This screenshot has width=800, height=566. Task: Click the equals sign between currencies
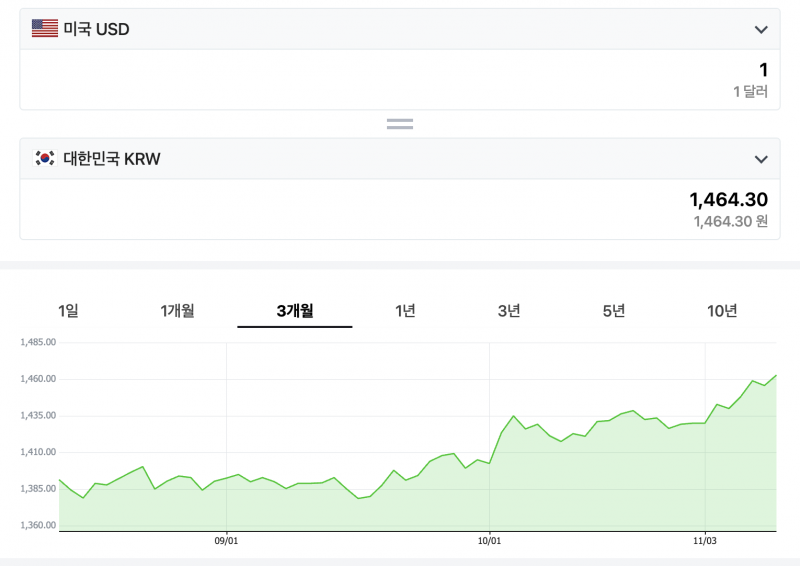[400, 124]
